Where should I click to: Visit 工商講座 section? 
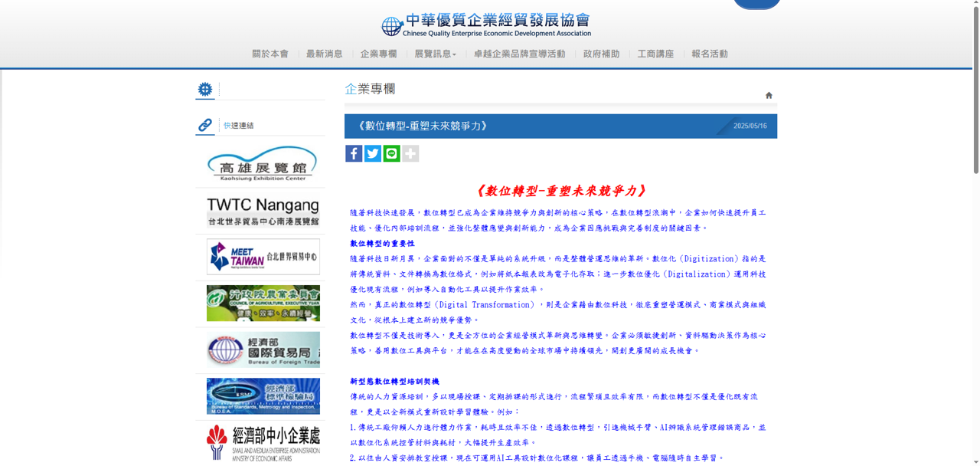[x=655, y=54]
